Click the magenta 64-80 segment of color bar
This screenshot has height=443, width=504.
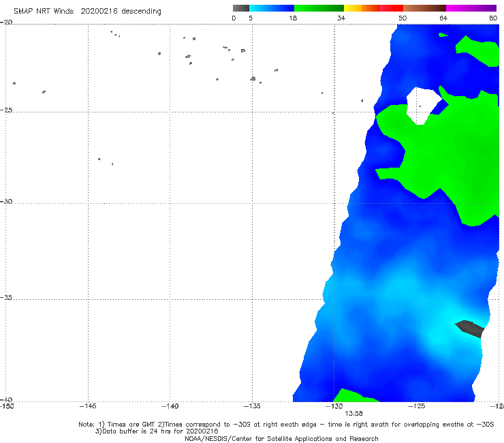click(471, 8)
